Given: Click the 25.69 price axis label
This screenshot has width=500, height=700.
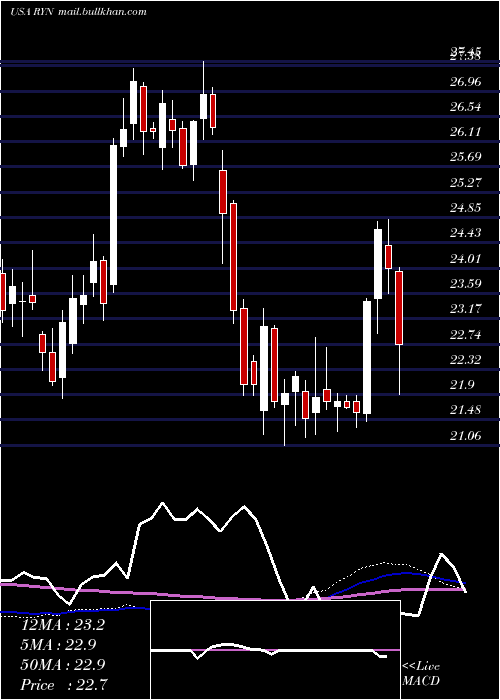Looking at the screenshot, I should click(x=466, y=157).
